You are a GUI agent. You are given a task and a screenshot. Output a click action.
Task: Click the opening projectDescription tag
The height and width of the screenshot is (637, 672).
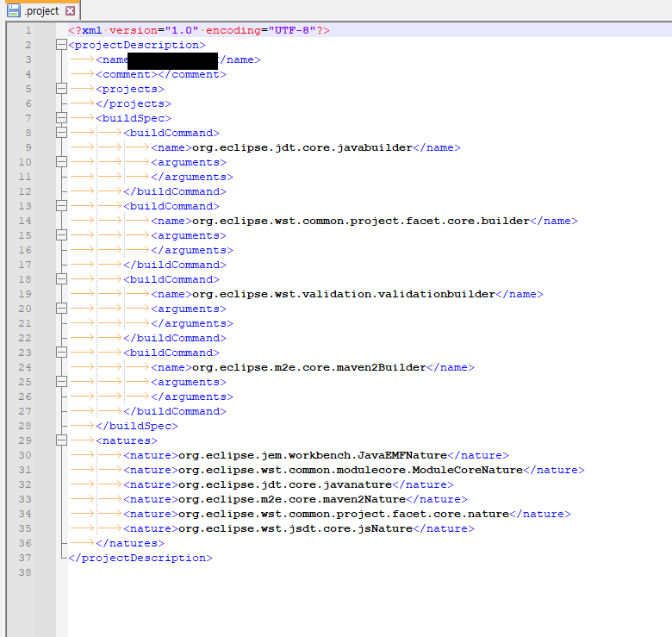click(x=137, y=45)
